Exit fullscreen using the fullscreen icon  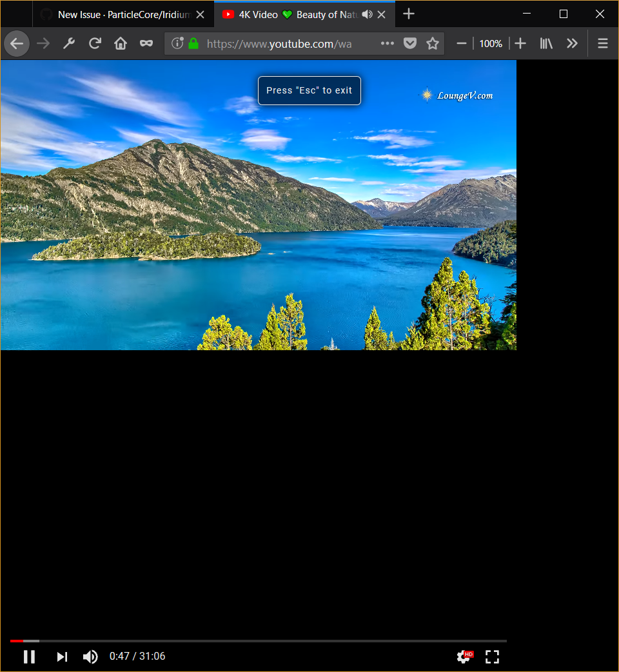(x=492, y=657)
